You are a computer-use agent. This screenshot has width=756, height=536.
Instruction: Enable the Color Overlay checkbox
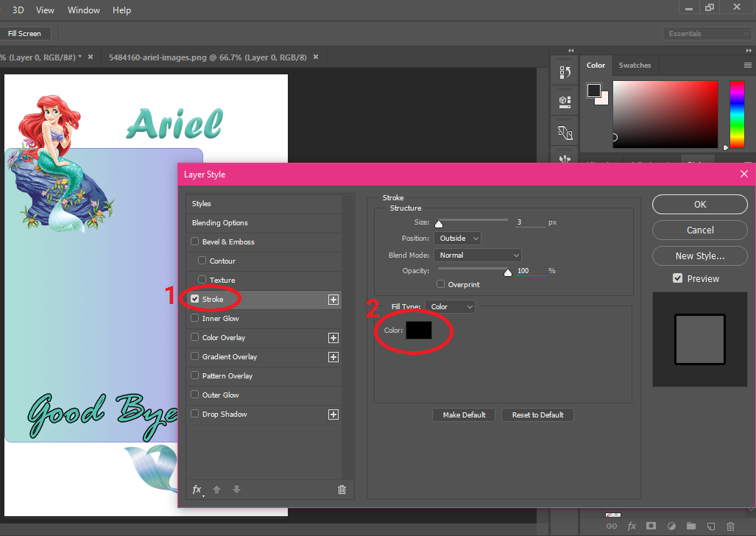click(195, 336)
